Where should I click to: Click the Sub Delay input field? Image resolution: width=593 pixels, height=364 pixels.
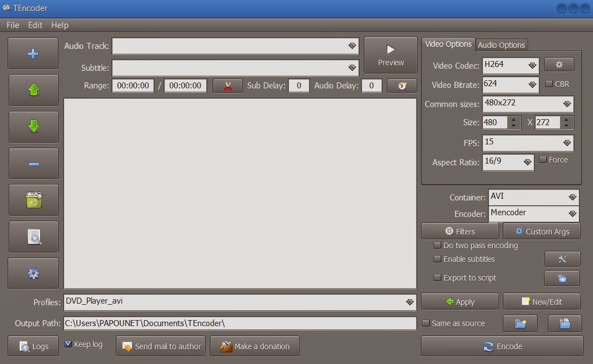(299, 86)
